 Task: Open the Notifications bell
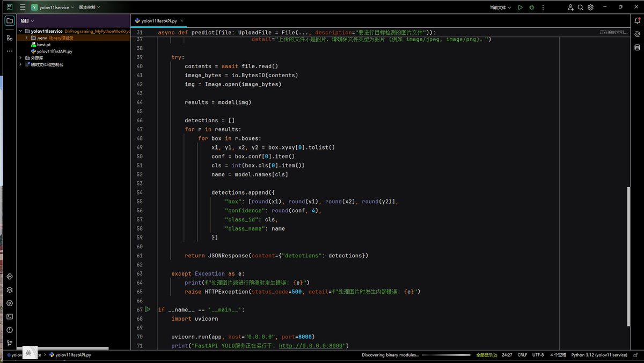pos(637,20)
